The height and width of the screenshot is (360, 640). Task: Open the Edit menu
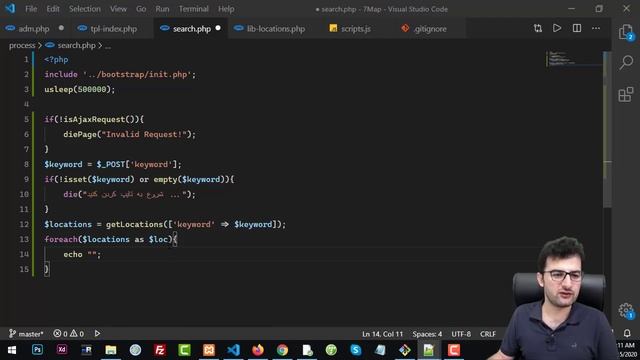click(53, 9)
